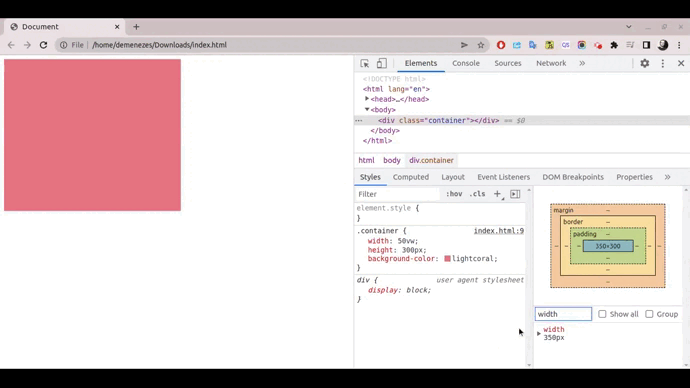Open a new browser tab
The width and height of the screenshot is (690, 388).
(x=136, y=27)
